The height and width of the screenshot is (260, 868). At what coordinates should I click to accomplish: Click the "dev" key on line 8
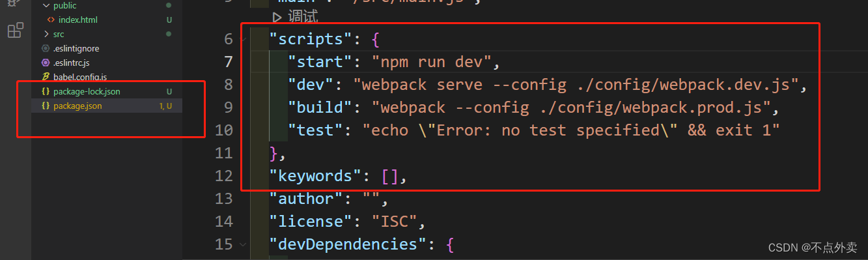311,85
